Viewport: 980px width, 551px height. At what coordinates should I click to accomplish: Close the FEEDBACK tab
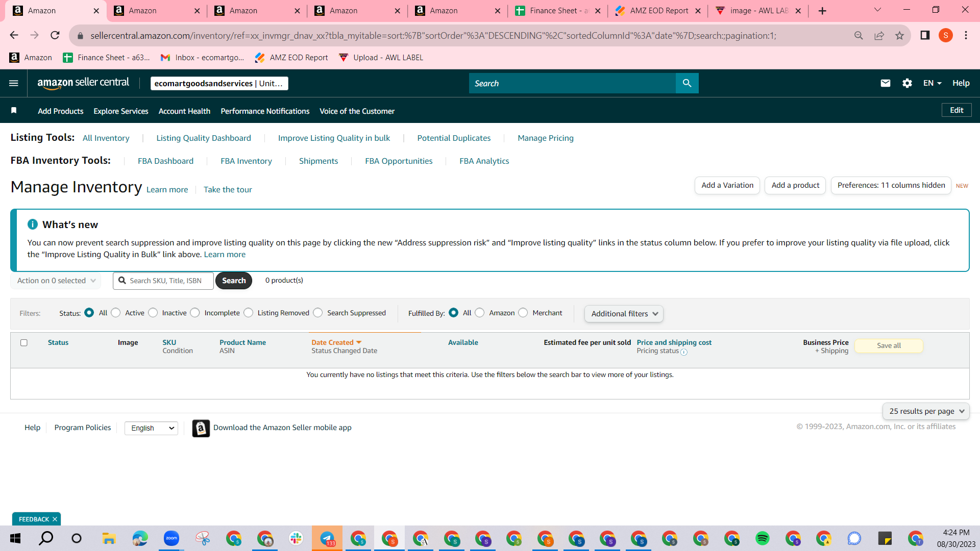point(55,519)
